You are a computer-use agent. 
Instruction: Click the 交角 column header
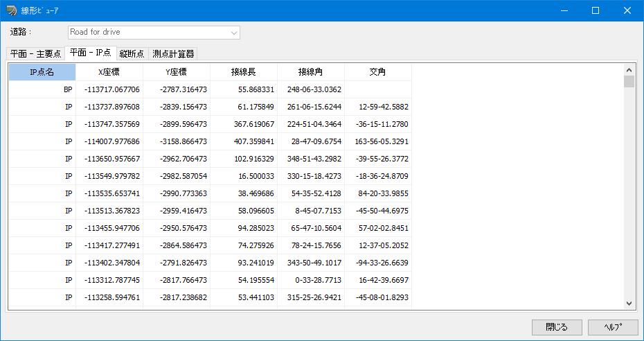coord(378,72)
